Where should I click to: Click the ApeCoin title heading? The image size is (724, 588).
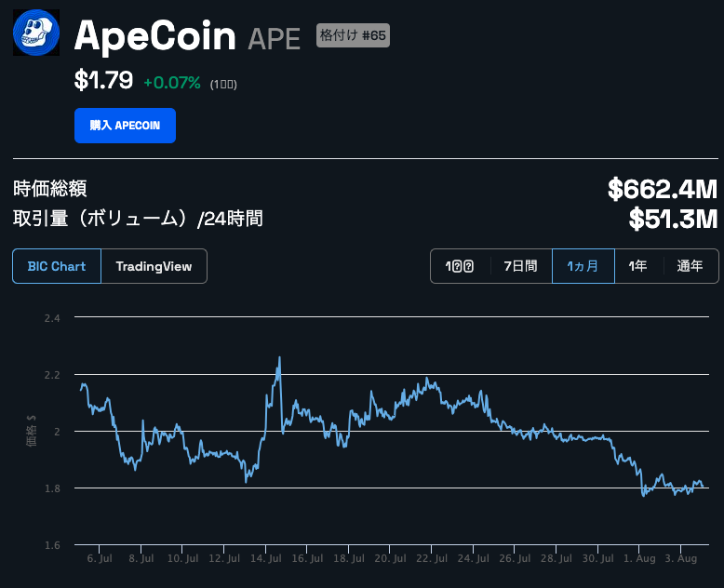click(x=154, y=36)
